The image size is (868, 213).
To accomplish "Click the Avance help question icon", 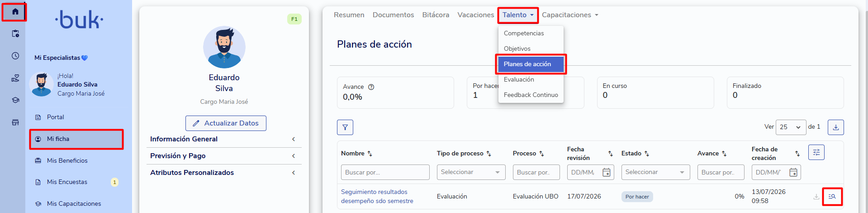I will pos(371,87).
